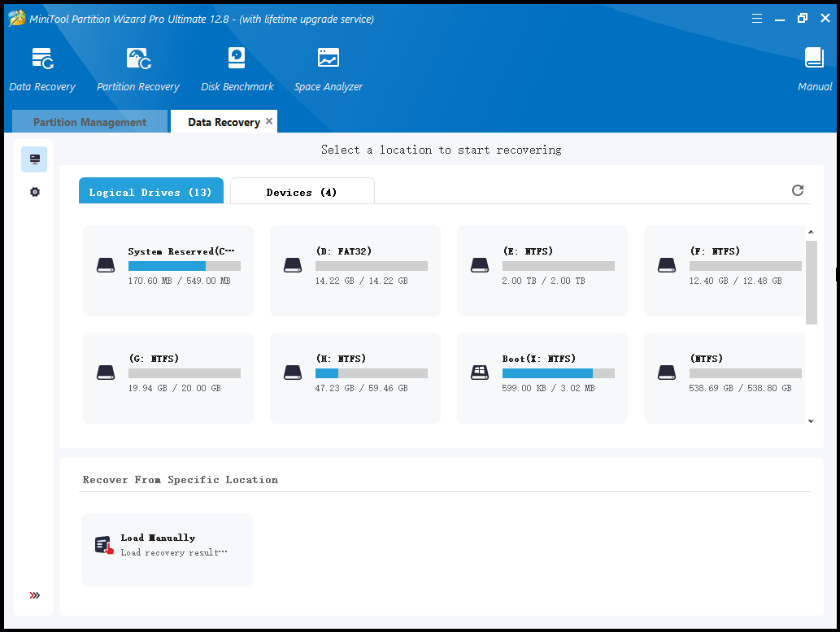Click the 14.22 GB / 14.22 GB text
840x632 pixels.
(362, 281)
